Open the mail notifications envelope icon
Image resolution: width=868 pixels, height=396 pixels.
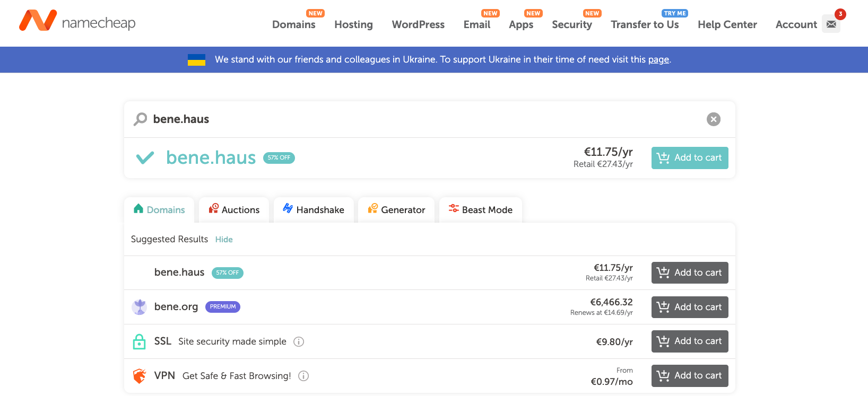click(x=831, y=24)
